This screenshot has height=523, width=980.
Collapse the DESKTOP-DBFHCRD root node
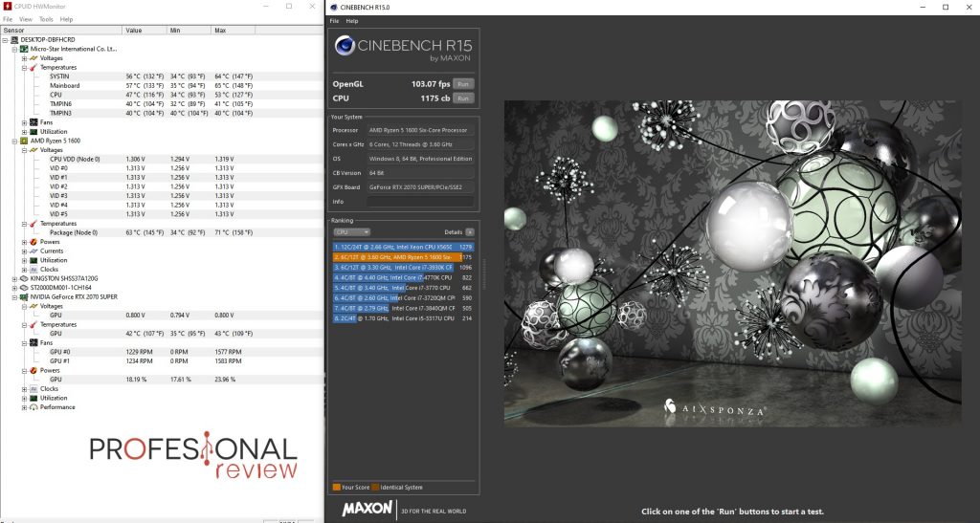5,40
